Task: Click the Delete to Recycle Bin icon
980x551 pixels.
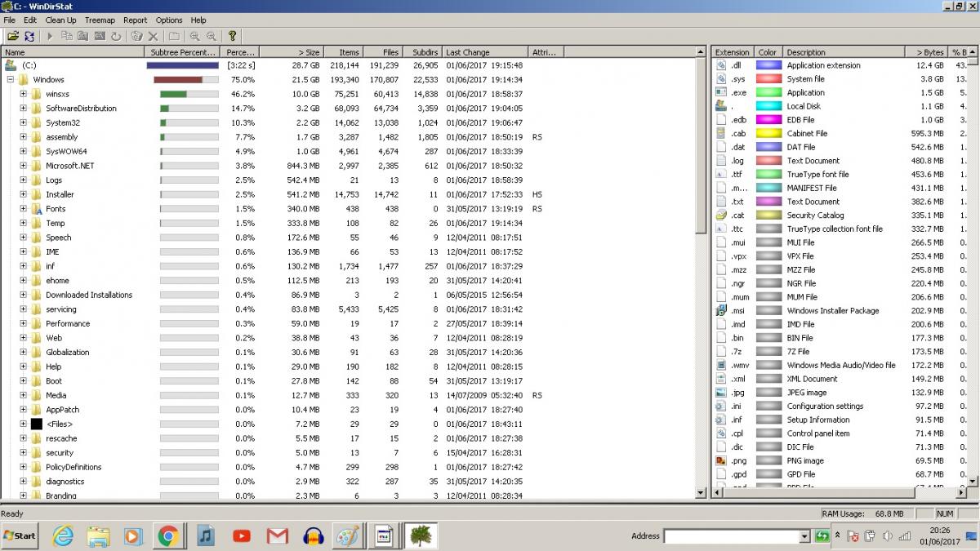Action: 136,36
